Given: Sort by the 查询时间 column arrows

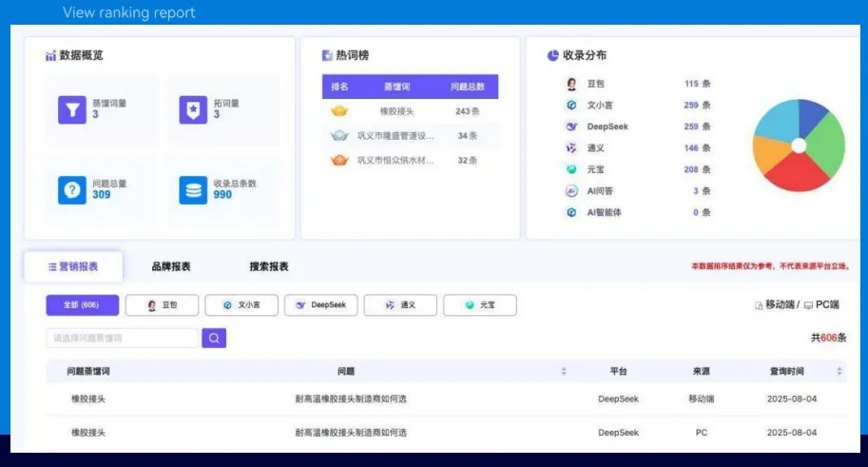Looking at the screenshot, I should (839, 371).
